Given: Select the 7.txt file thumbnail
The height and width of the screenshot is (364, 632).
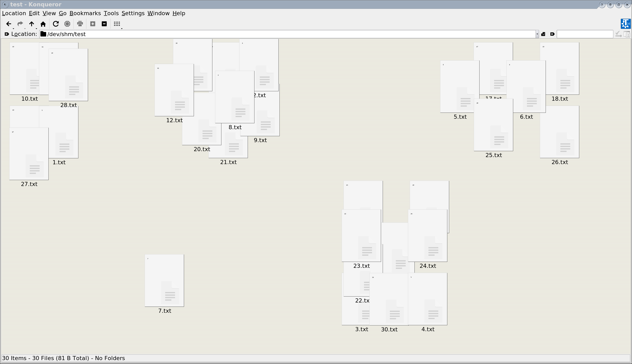Looking at the screenshot, I should click(x=164, y=281).
